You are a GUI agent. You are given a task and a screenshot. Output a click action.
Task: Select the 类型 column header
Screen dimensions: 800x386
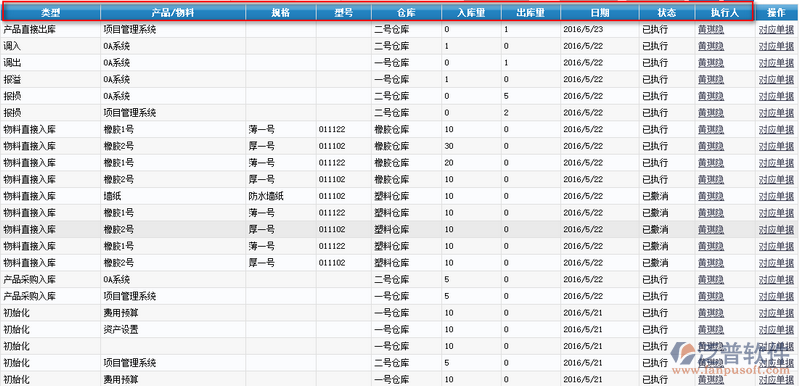pyautogui.click(x=51, y=13)
